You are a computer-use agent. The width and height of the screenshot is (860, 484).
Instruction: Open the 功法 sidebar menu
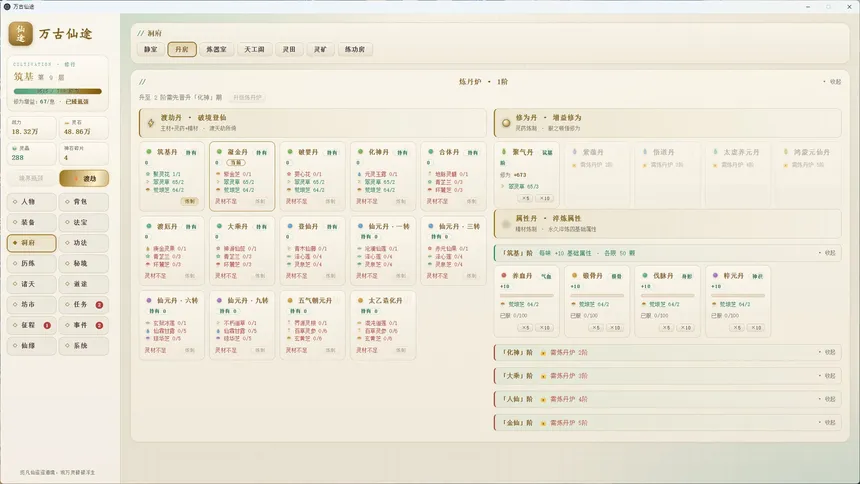pyautogui.click(x=84, y=243)
